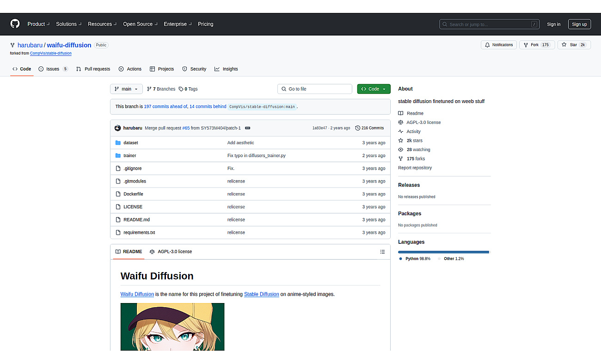Go to Pull requests tab

click(93, 69)
